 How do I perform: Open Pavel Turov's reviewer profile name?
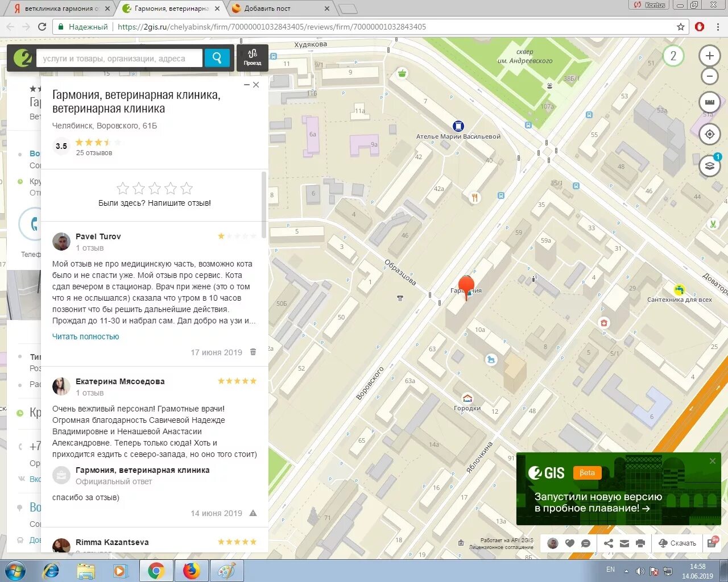coord(98,236)
